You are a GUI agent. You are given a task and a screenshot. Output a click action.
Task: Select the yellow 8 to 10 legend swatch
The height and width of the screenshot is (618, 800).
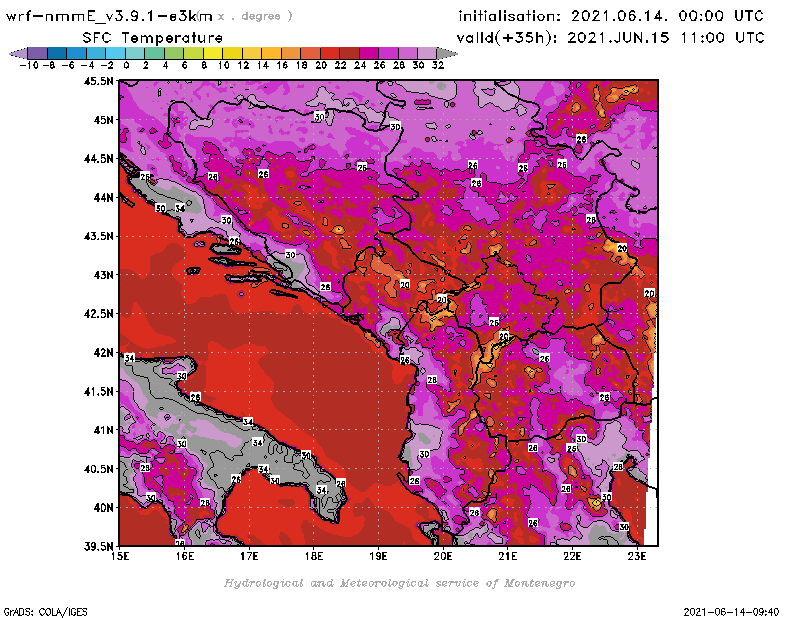coord(213,53)
